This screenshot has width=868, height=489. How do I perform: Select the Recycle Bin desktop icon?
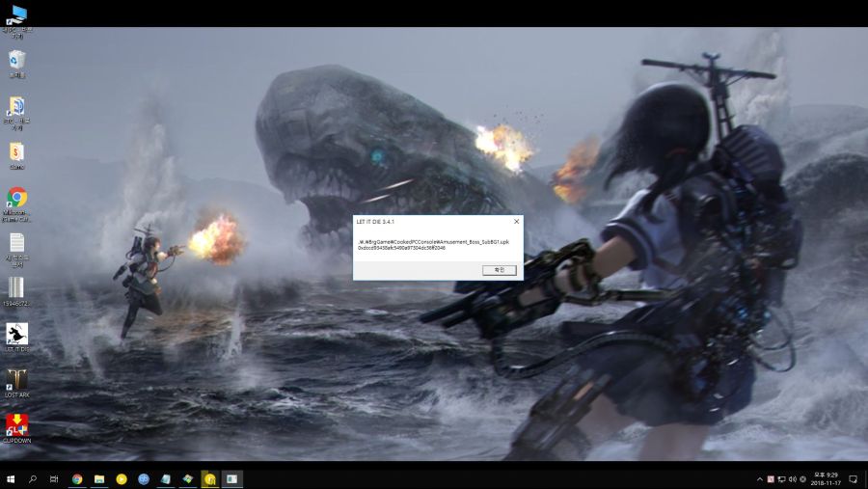[x=16, y=61]
